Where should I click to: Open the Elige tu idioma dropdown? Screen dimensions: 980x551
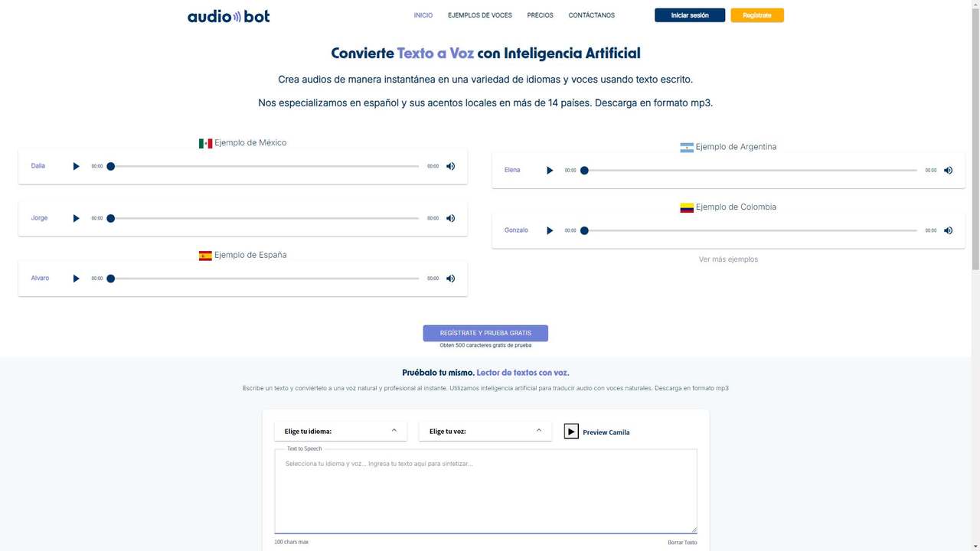pyautogui.click(x=341, y=431)
